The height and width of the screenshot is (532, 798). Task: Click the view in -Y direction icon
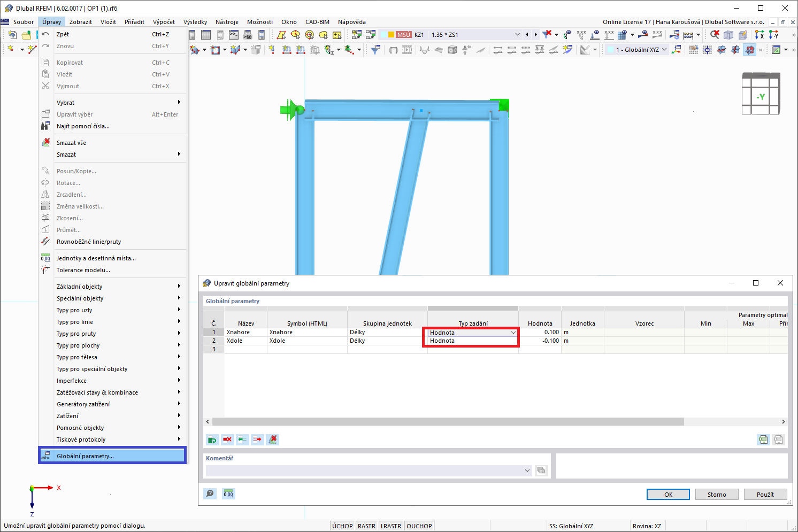click(773, 35)
